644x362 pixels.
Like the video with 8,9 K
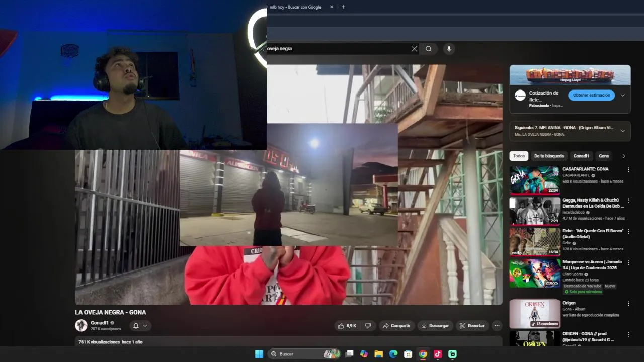(347, 326)
